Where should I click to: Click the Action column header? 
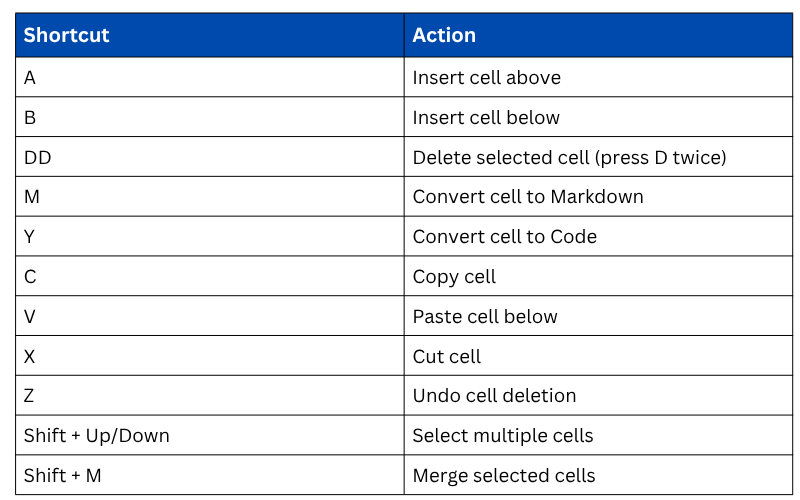click(444, 36)
